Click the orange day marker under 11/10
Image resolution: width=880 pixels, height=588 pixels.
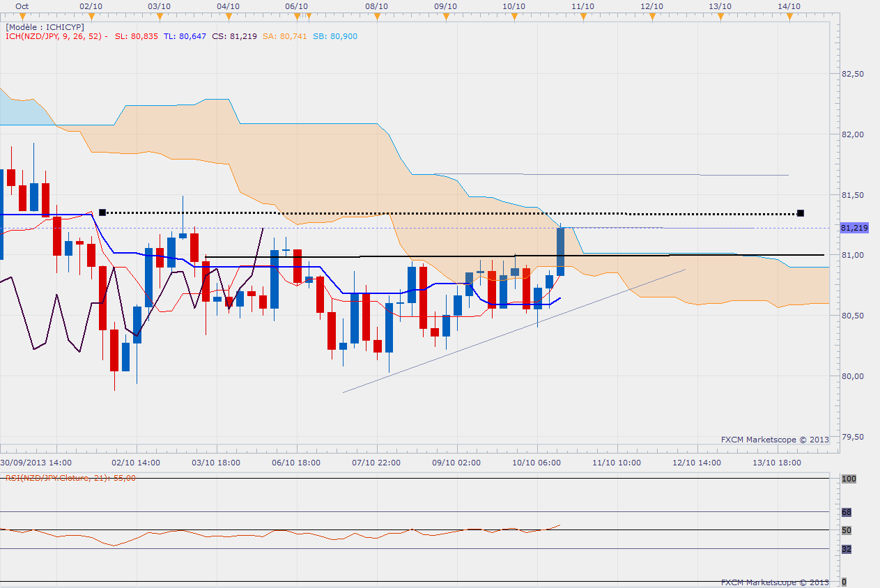[x=582, y=17]
